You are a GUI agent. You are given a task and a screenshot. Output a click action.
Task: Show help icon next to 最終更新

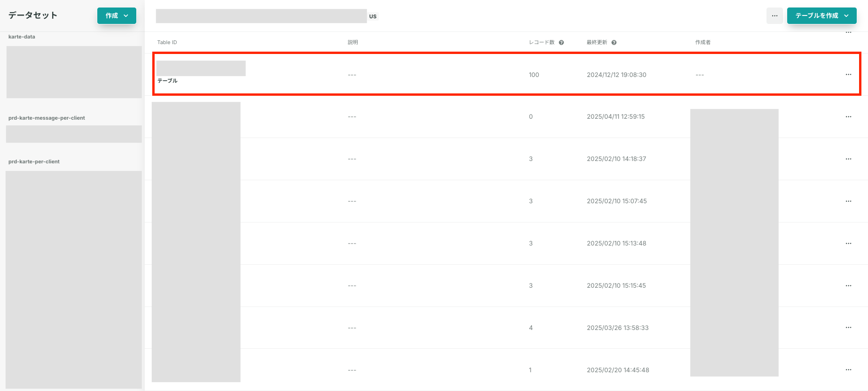click(x=614, y=43)
